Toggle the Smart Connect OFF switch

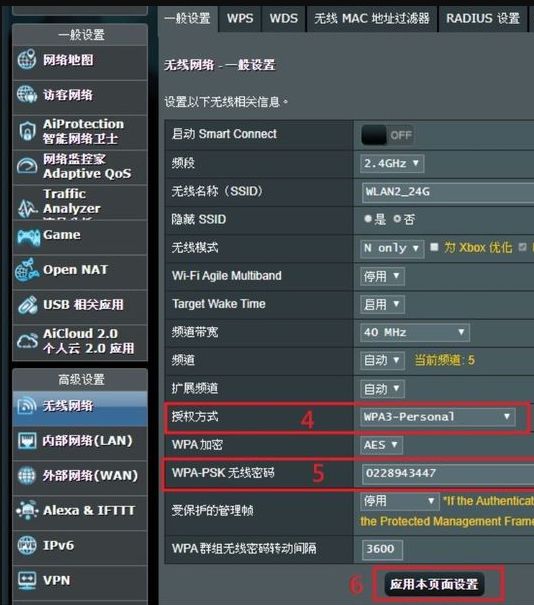pyautogui.click(x=387, y=135)
